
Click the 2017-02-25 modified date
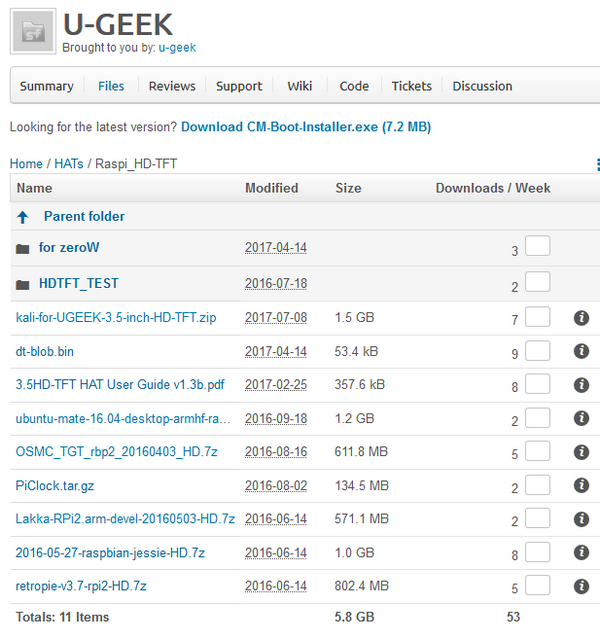(276, 385)
